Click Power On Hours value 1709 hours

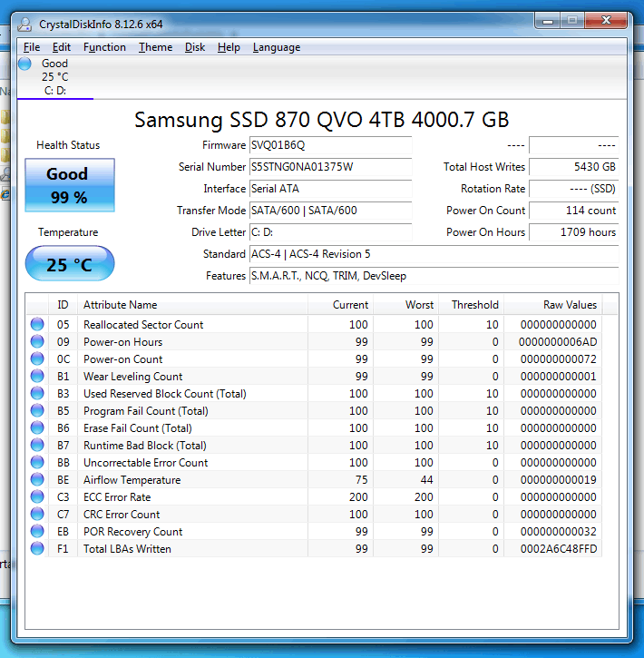click(573, 232)
